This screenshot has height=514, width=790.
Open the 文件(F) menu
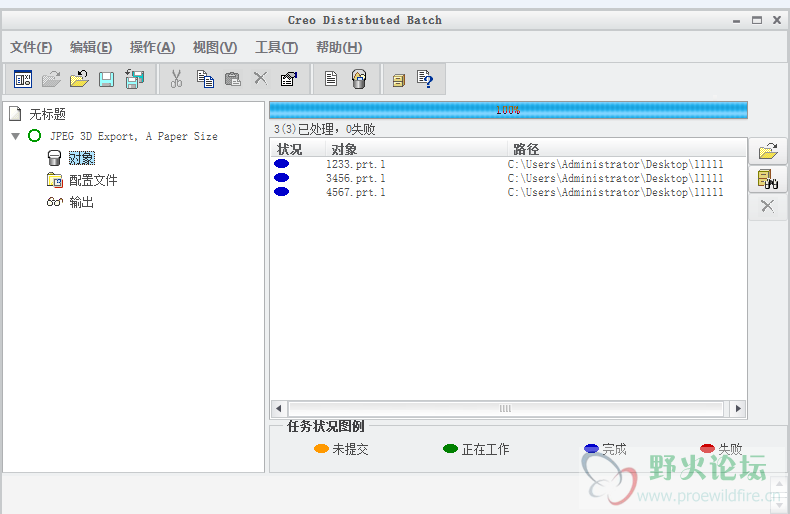[x=31, y=47]
